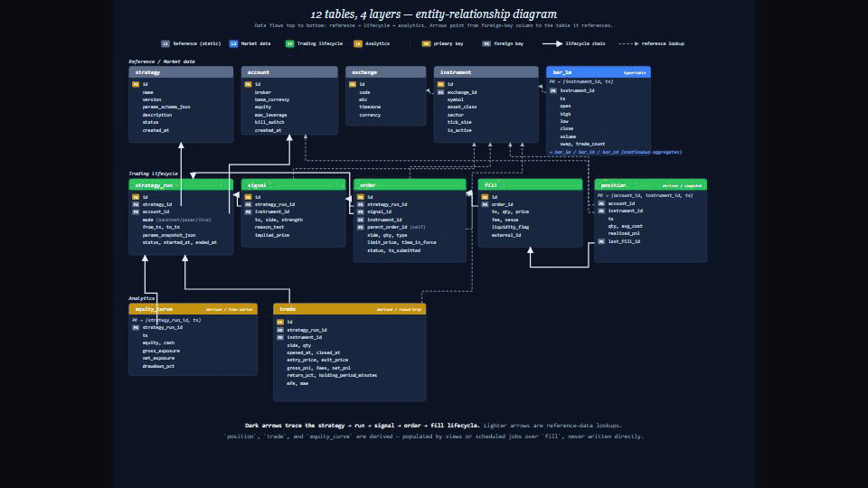Click the timezone column in exchange
This screenshot has width=868, height=488.
click(x=370, y=108)
